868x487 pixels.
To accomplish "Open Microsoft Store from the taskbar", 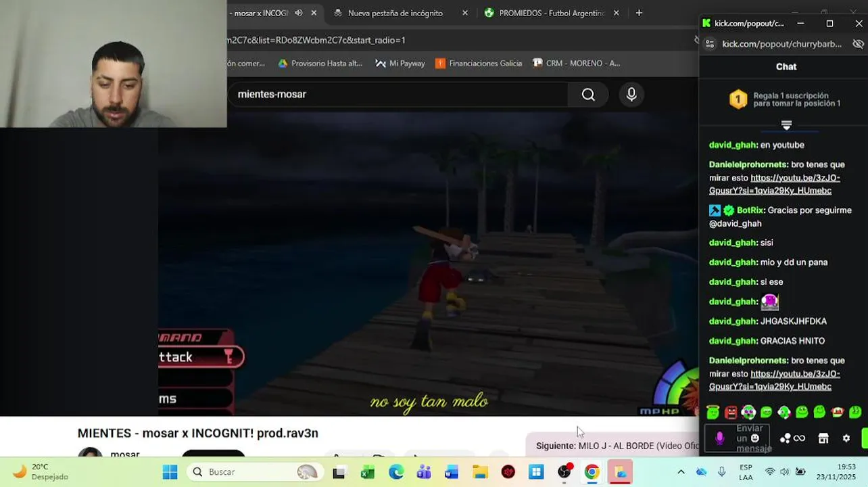I will point(536,472).
